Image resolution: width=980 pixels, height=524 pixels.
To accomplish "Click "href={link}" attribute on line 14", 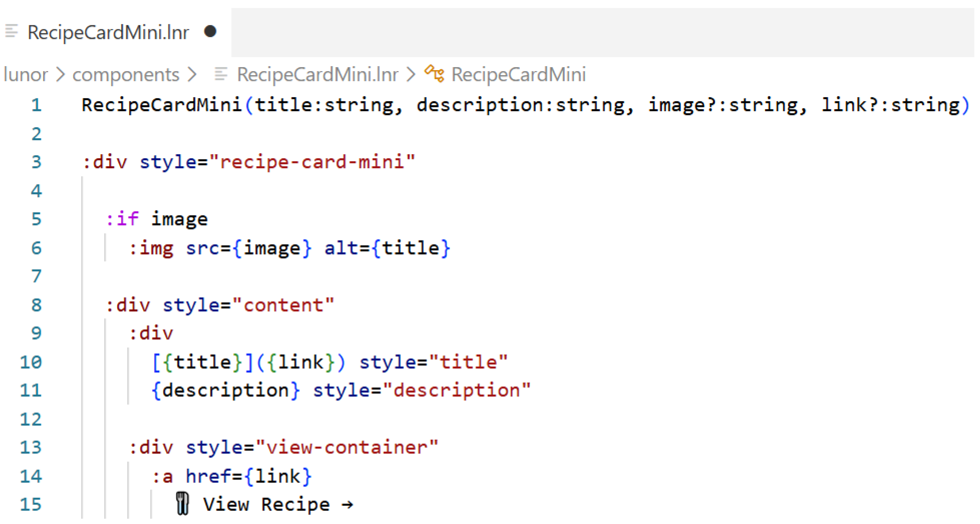I will click(249, 476).
